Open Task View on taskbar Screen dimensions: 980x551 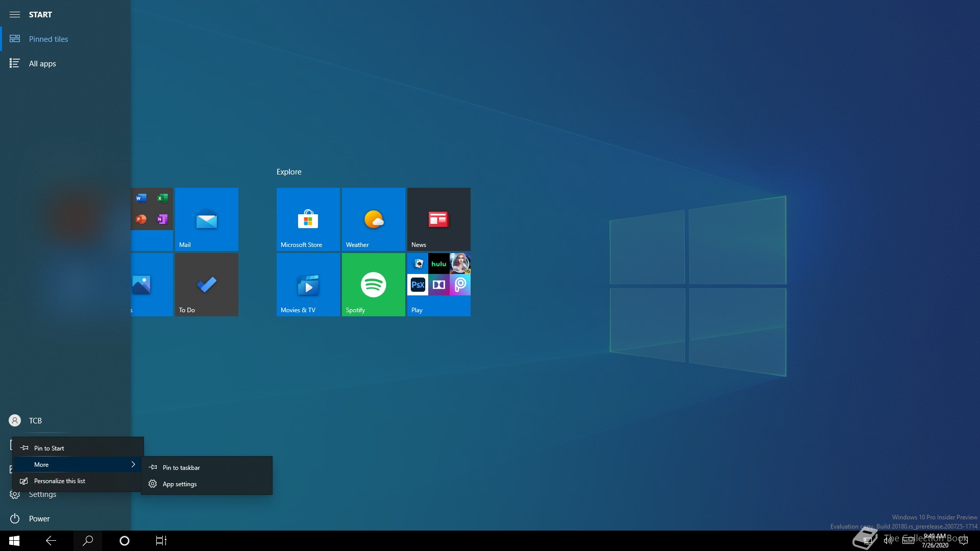(161, 541)
